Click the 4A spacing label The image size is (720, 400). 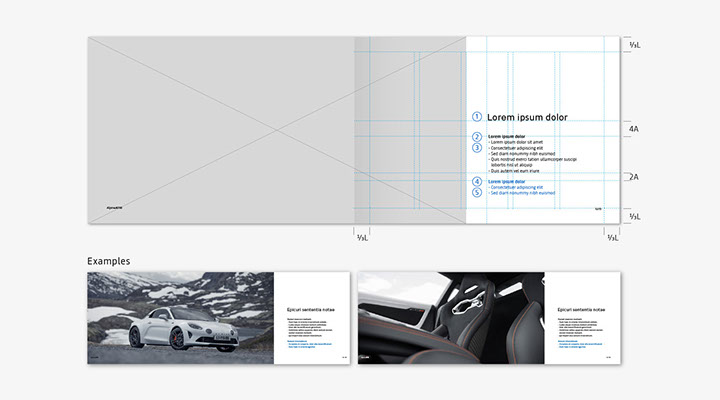point(633,130)
